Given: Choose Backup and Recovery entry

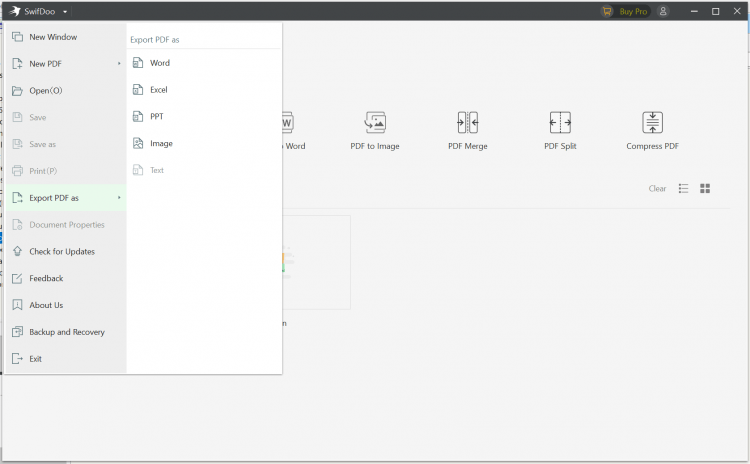Looking at the screenshot, I should (x=66, y=331).
